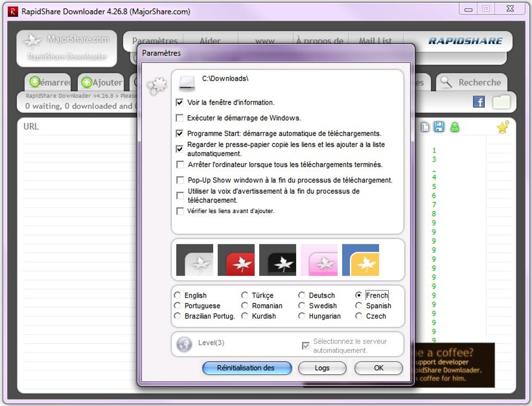532x406 pixels.
Task: Click the blue floppy save icon
Action: tap(439, 127)
